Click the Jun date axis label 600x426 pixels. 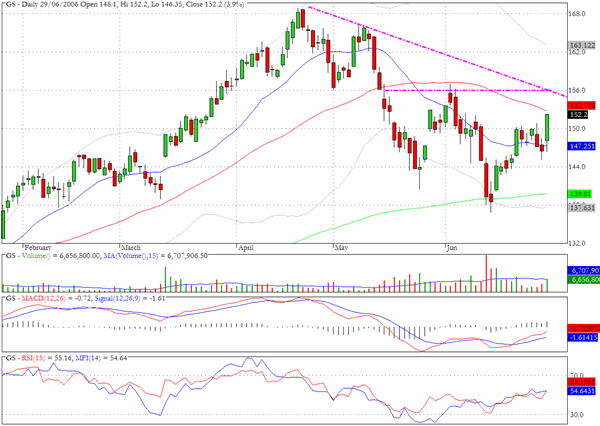(452, 248)
